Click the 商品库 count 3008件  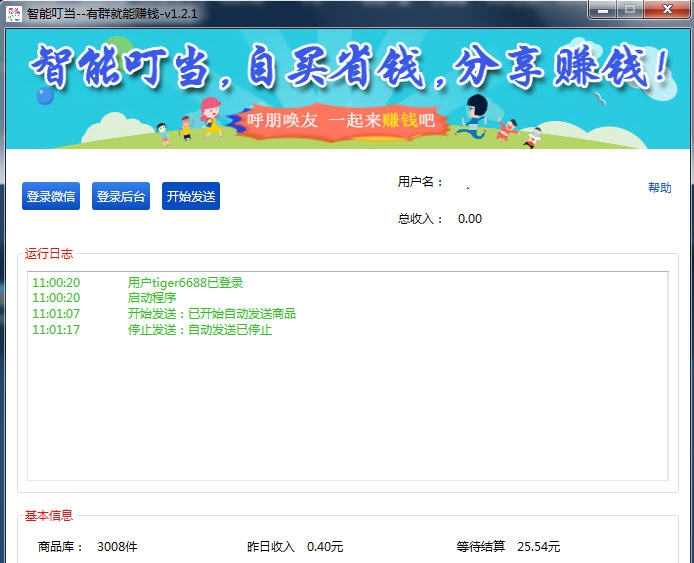(117, 547)
